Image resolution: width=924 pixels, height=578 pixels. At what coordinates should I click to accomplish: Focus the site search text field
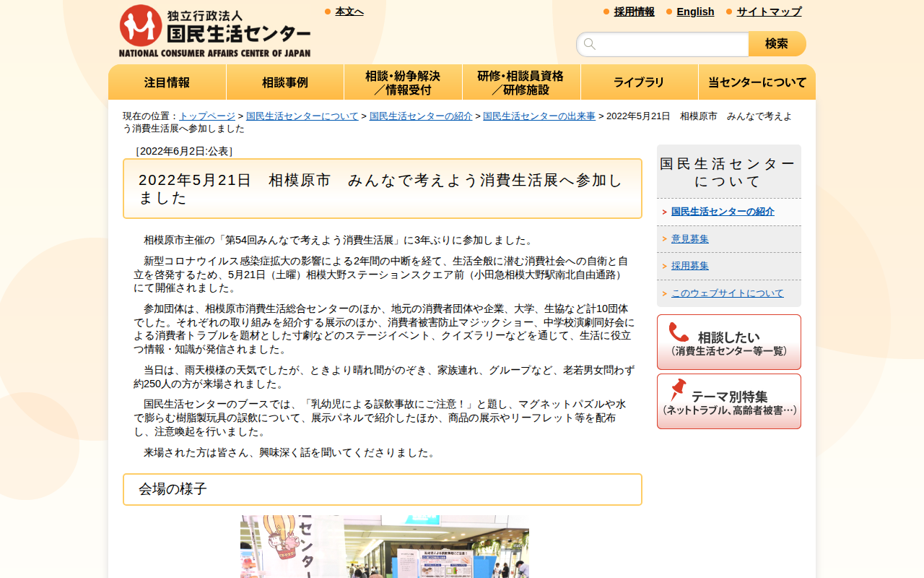click(x=663, y=44)
